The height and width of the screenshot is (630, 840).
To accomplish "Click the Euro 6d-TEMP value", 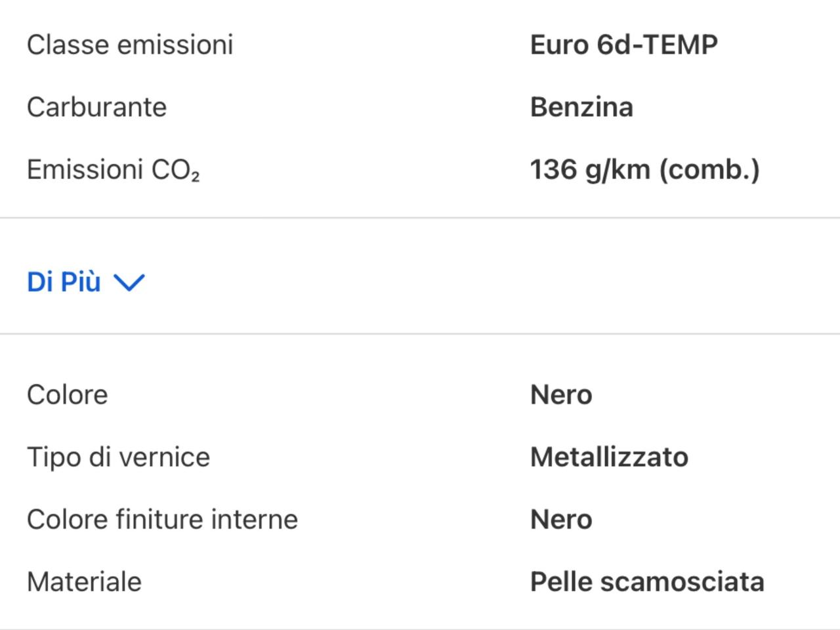I will click(x=623, y=45).
